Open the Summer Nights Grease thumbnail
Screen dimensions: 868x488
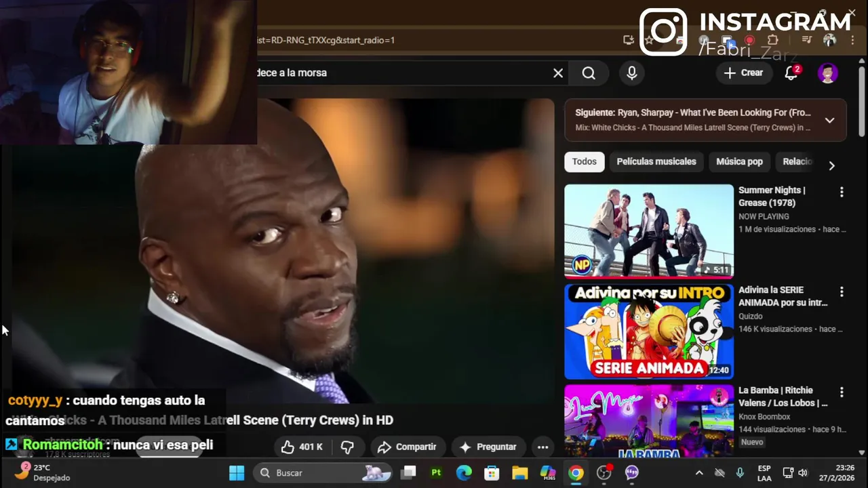click(x=649, y=231)
